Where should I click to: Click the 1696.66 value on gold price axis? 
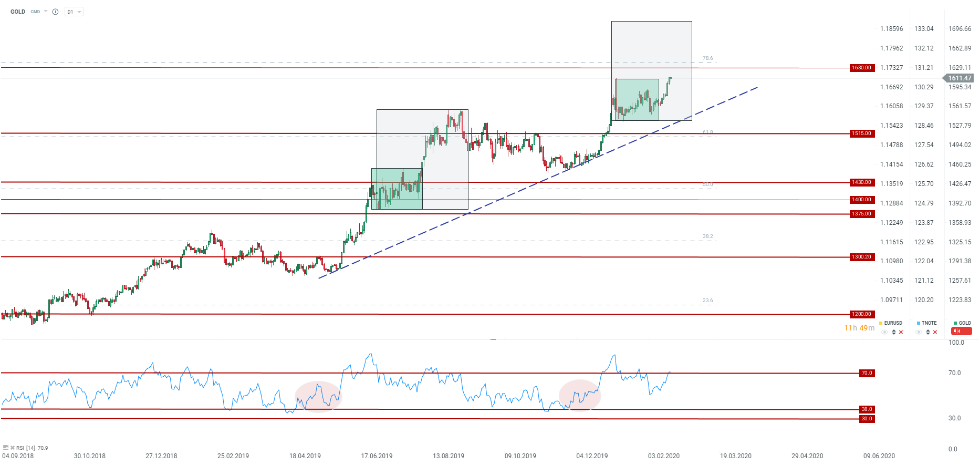tap(960, 29)
